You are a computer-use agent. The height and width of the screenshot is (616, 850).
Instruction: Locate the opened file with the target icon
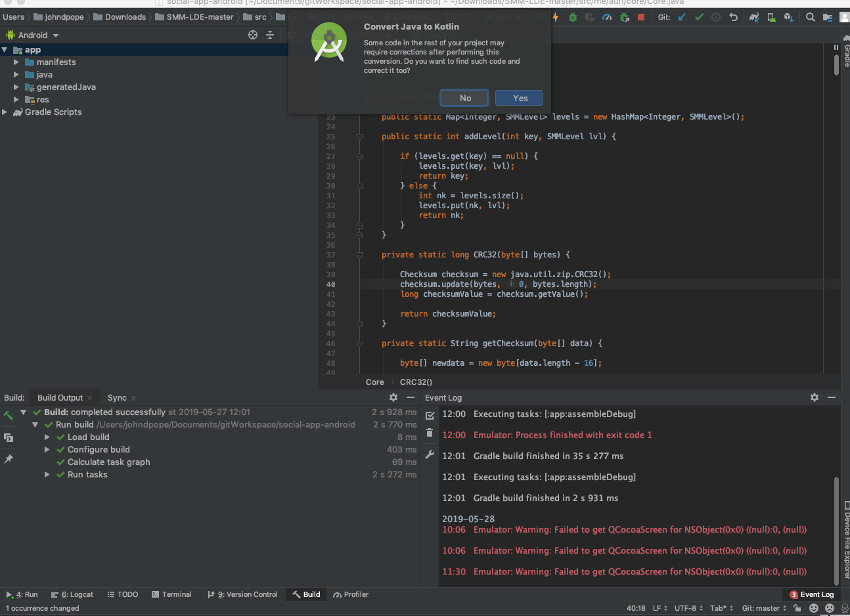coord(253,35)
